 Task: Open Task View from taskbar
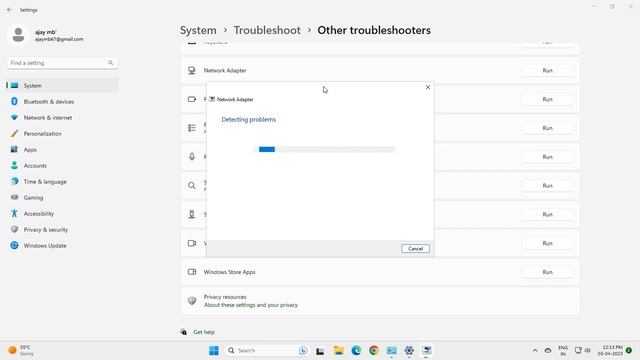coord(320,351)
